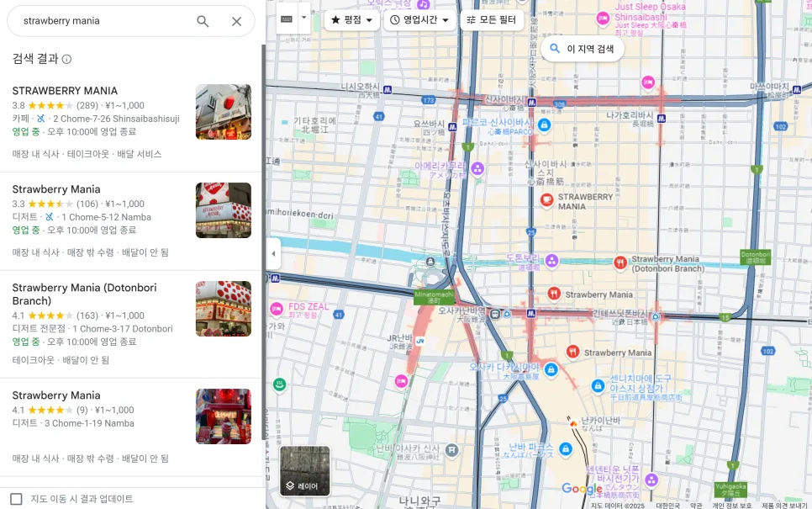
Task: View photo thumbnail of 3 Chome-1-19 Namba store
Action: click(x=224, y=416)
